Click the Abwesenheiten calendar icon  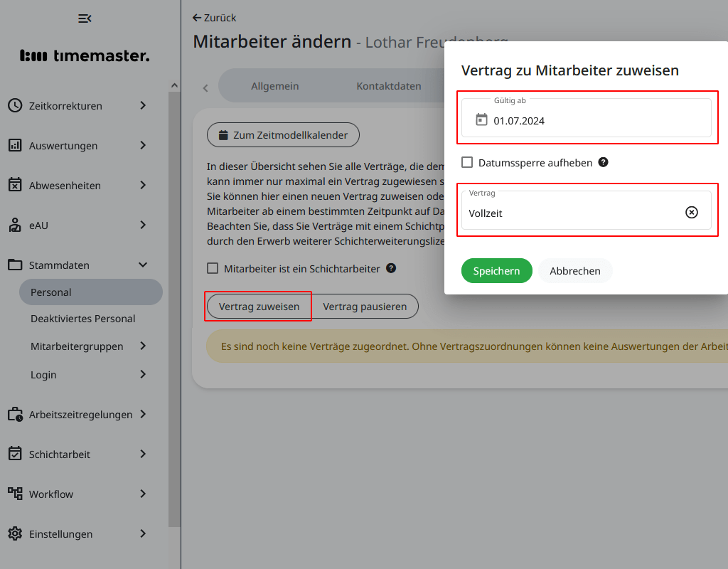[x=15, y=185]
